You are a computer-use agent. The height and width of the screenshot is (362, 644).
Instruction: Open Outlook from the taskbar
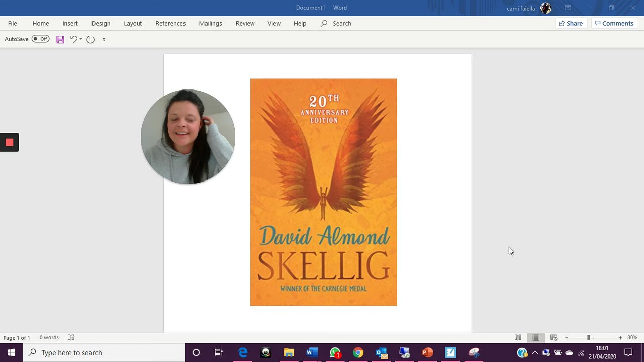pos(381,353)
